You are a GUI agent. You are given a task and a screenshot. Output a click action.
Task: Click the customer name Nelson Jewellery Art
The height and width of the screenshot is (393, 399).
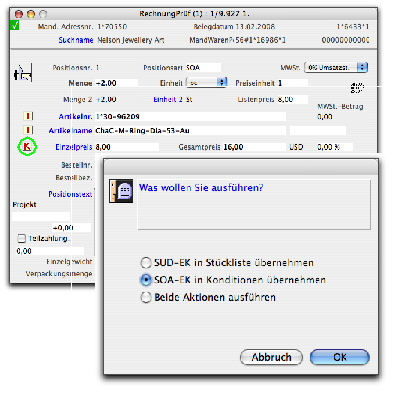(131, 40)
